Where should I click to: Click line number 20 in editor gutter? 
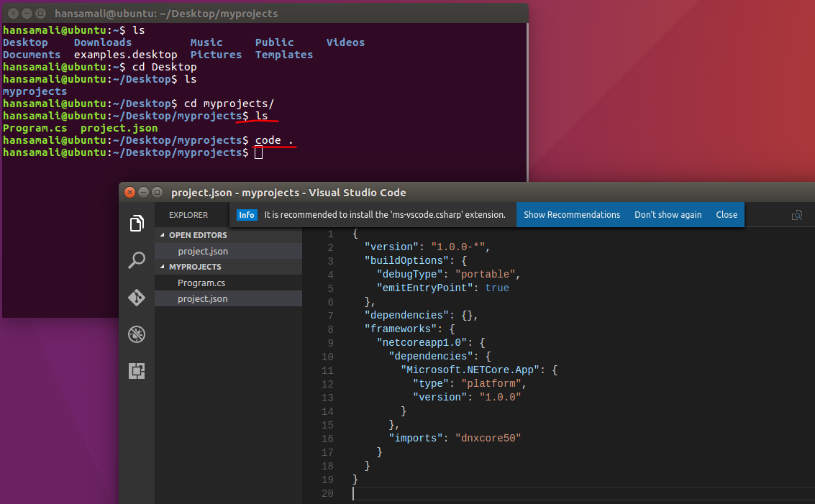327,494
